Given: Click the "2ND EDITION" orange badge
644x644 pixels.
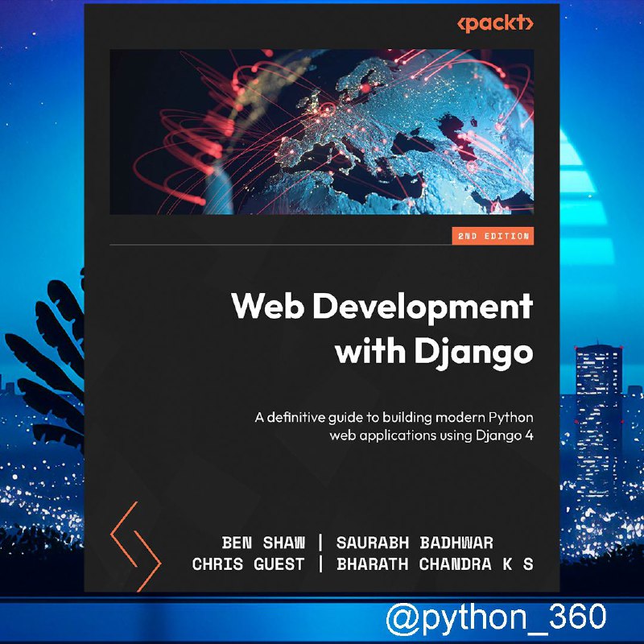Looking at the screenshot, I should pyautogui.click(x=493, y=236).
